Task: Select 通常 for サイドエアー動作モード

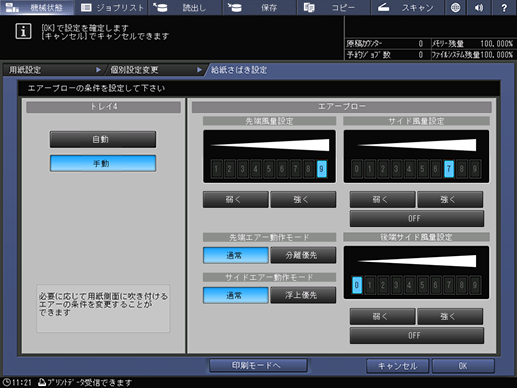Action: [x=236, y=295]
